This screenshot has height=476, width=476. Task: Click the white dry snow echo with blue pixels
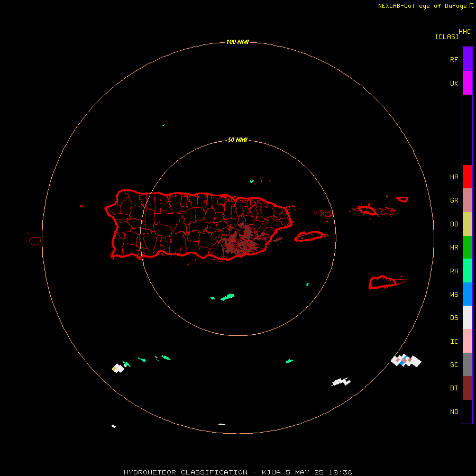click(406, 360)
